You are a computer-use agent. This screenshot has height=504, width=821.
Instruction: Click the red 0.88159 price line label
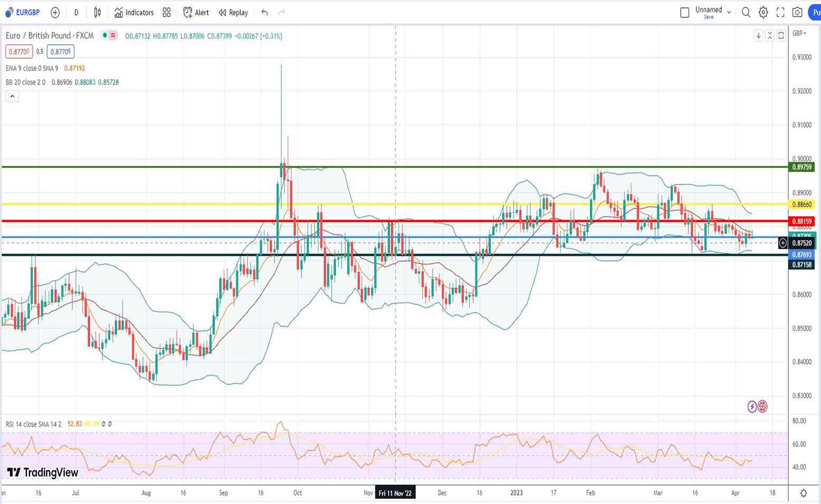coord(801,221)
